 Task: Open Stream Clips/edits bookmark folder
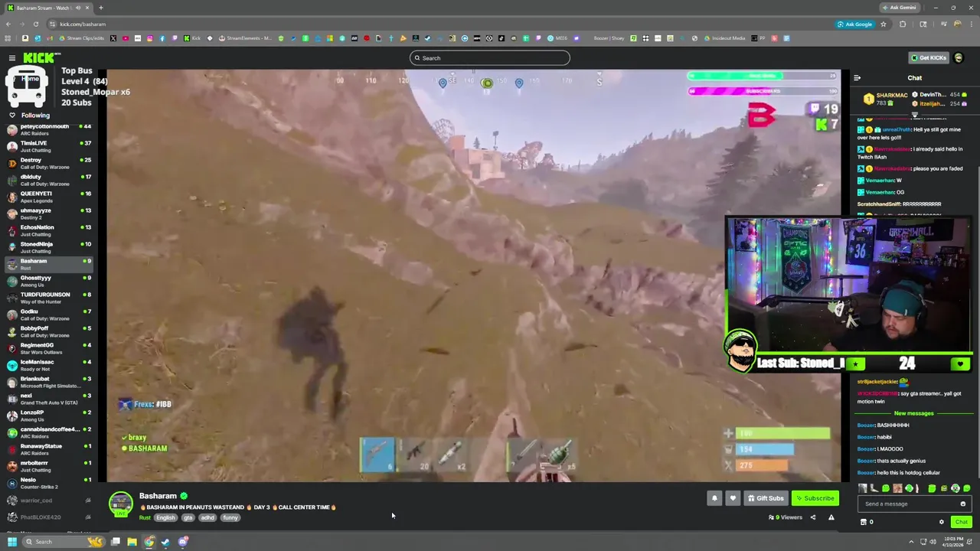[81, 38]
